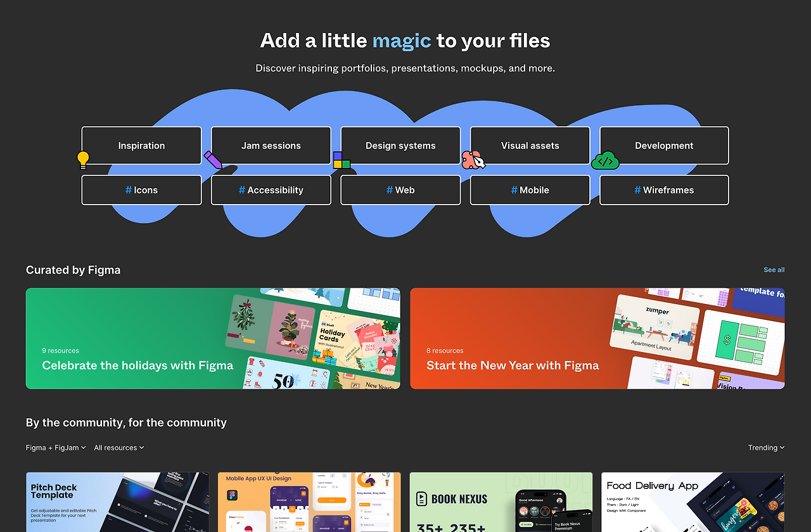
Task: Browse the Design systems category
Action: pyautogui.click(x=400, y=146)
